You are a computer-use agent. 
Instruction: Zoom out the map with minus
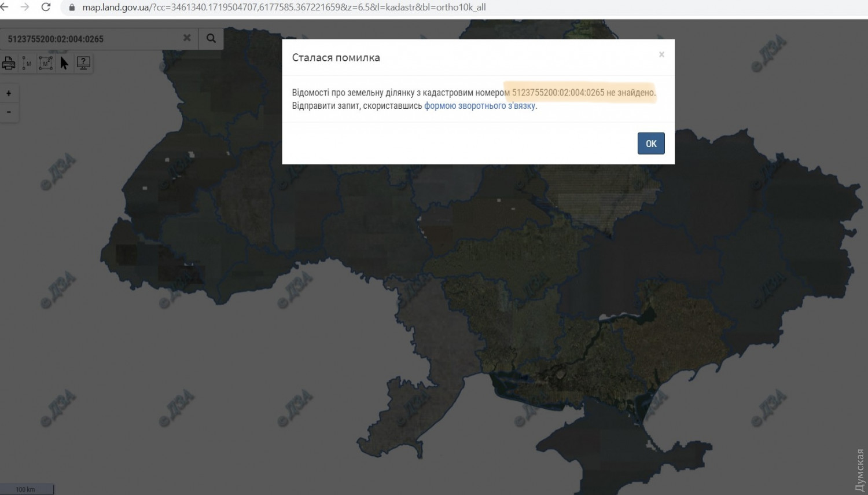tap(9, 112)
